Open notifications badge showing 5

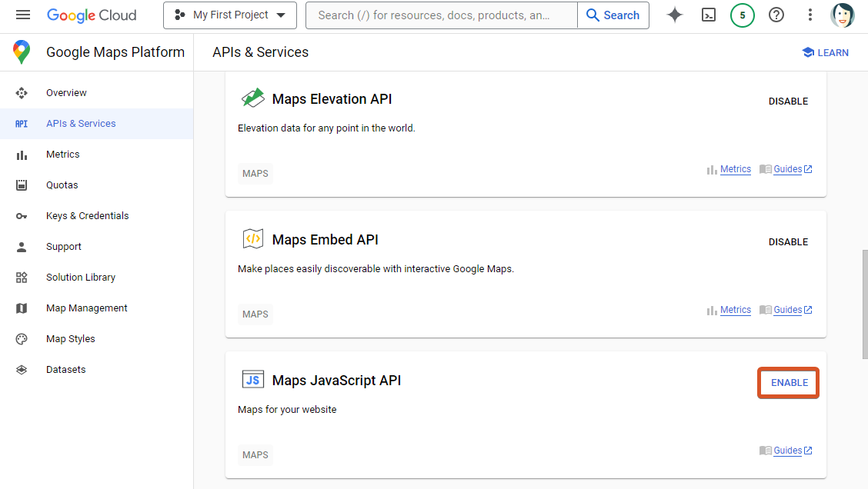743,15
